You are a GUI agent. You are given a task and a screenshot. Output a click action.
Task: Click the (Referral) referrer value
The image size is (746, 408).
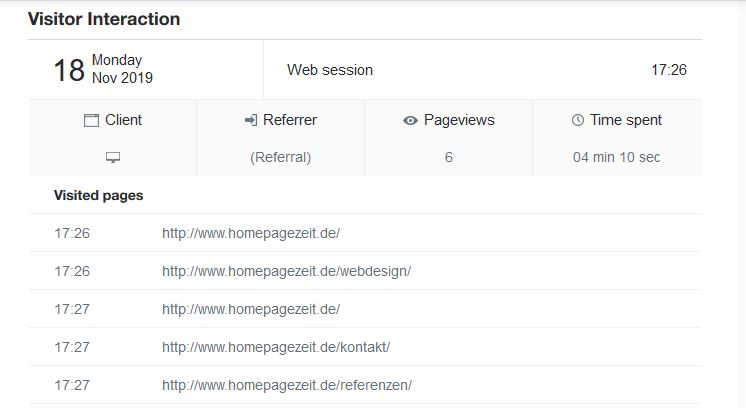tap(281, 157)
